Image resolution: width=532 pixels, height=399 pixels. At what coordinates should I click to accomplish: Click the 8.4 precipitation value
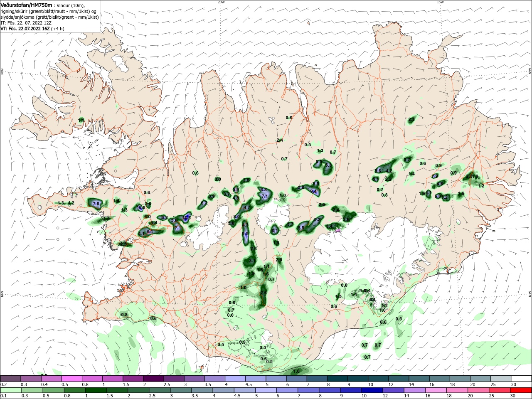pyautogui.click(x=150, y=232)
